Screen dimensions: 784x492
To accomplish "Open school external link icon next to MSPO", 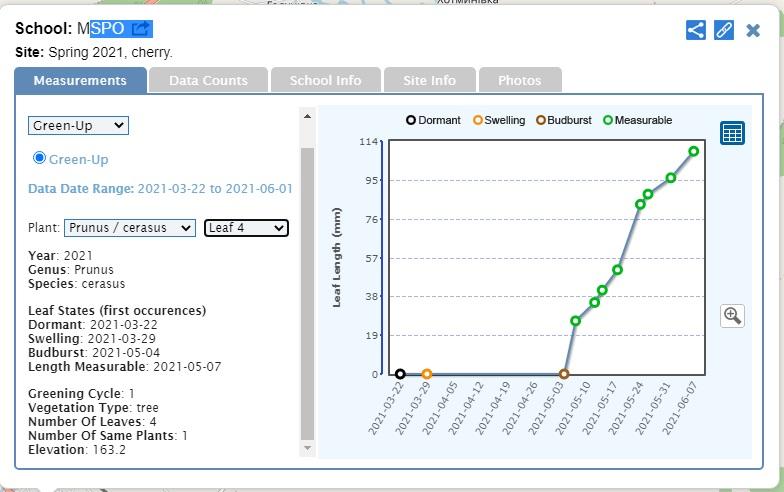I will point(141,29).
